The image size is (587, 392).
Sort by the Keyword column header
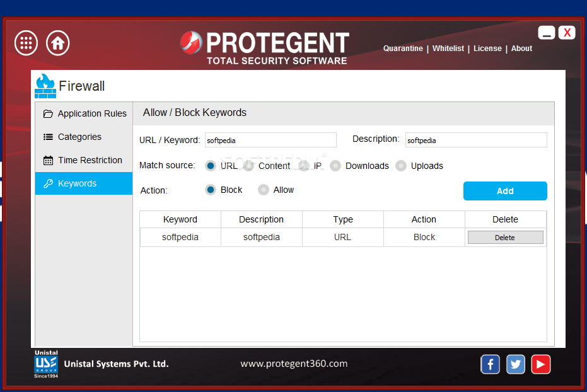[180, 219]
